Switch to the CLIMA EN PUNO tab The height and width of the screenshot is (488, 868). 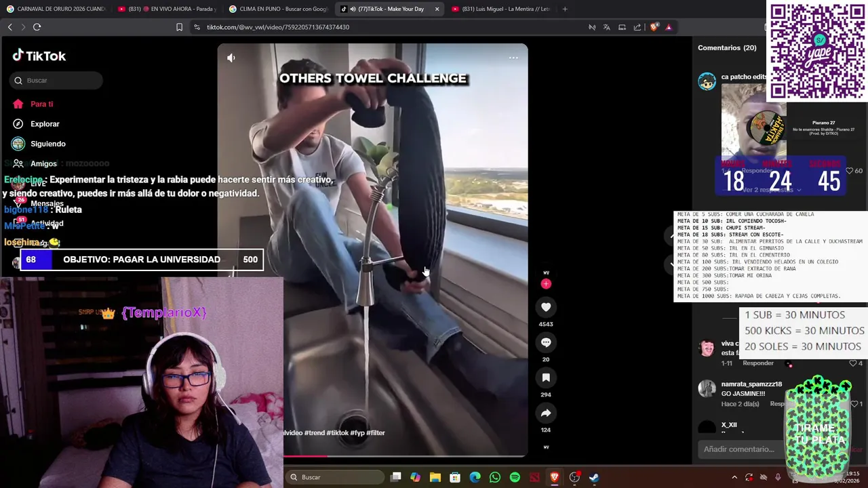click(x=278, y=9)
